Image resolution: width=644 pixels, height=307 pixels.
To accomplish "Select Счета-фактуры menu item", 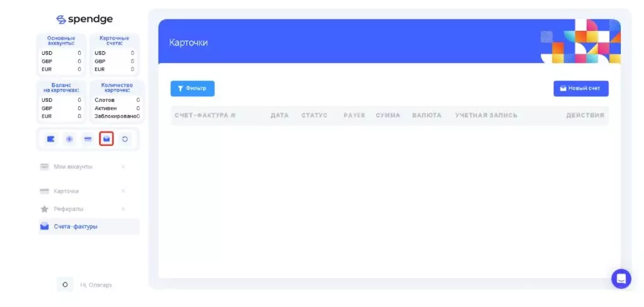I will (x=89, y=226).
